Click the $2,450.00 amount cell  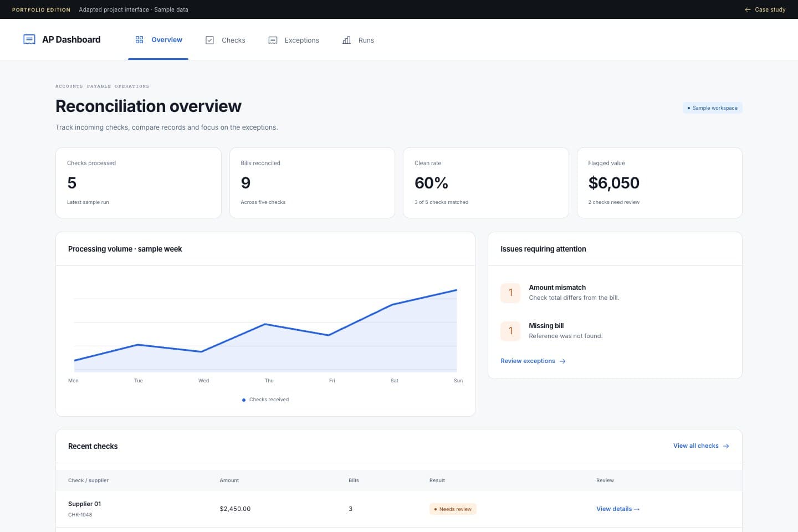tap(235, 509)
